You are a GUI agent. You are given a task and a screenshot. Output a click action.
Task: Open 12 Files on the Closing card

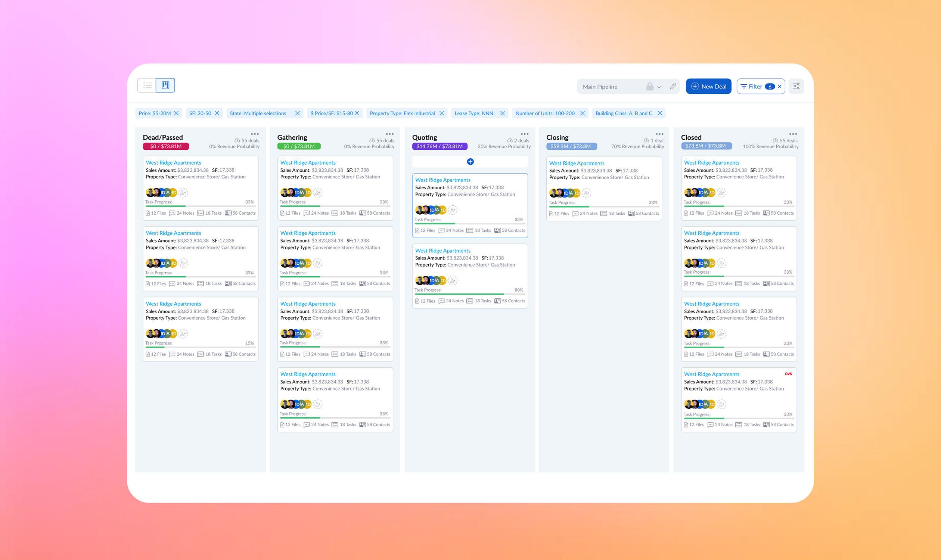coord(559,214)
